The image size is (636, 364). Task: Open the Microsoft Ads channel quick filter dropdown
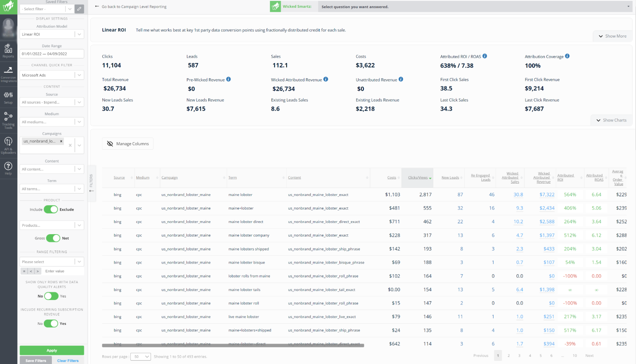click(x=52, y=75)
